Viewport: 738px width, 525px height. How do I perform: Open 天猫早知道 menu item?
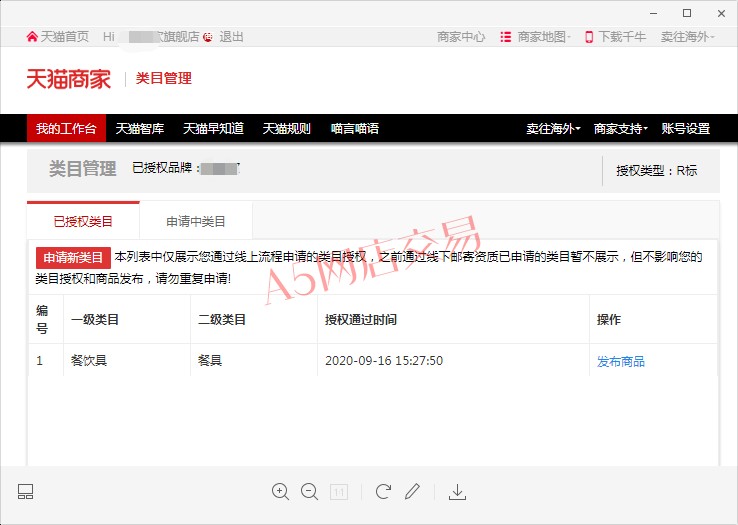point(213,128)
